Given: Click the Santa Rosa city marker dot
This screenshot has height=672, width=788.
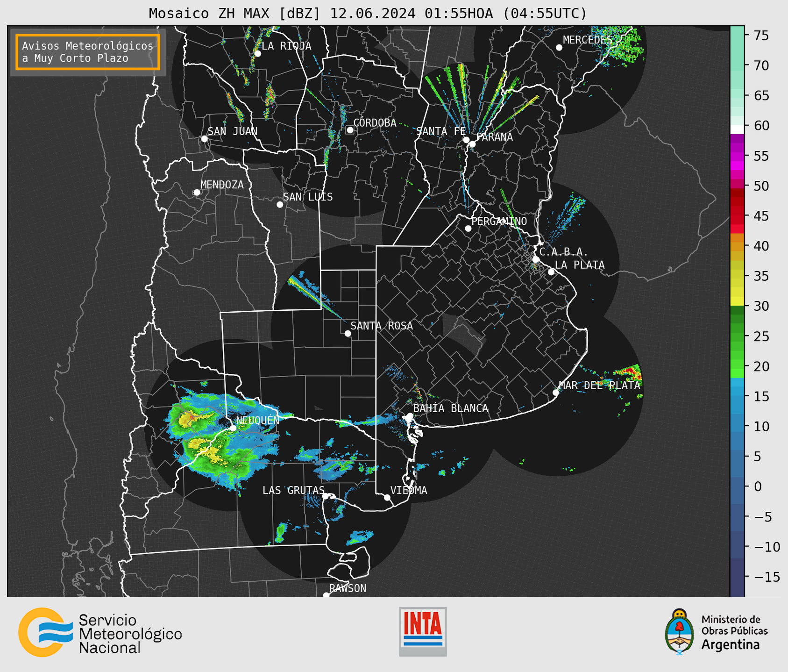Looking at the screenshot, I should click(x=348, y=334).
